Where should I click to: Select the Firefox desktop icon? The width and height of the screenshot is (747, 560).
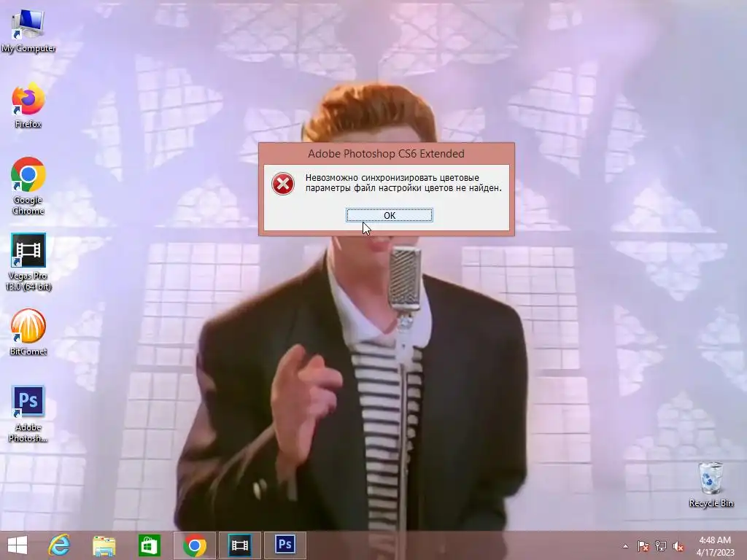28,106
